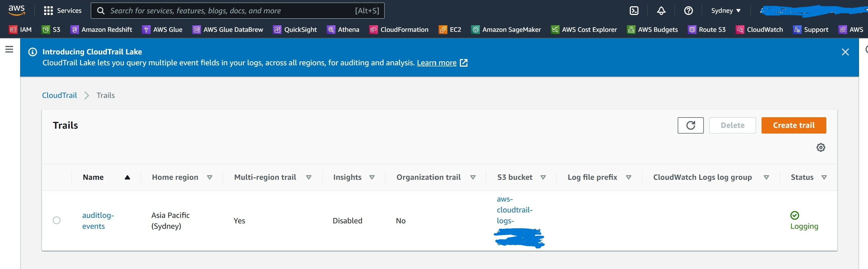
Task: Click the Trails breadcrumb text
Action: [x=105, y=95]
